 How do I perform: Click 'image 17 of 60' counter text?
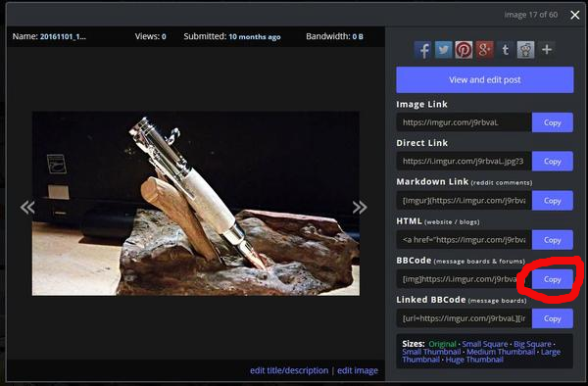pos(530,15)
